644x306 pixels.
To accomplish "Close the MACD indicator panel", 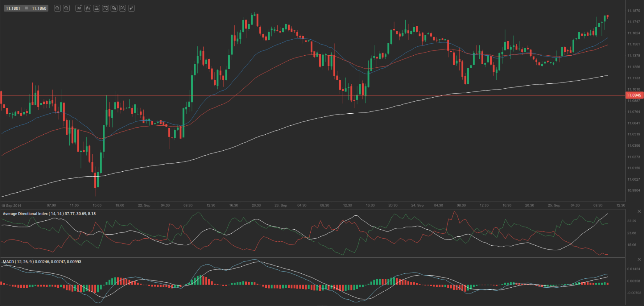I will (639, 259).
